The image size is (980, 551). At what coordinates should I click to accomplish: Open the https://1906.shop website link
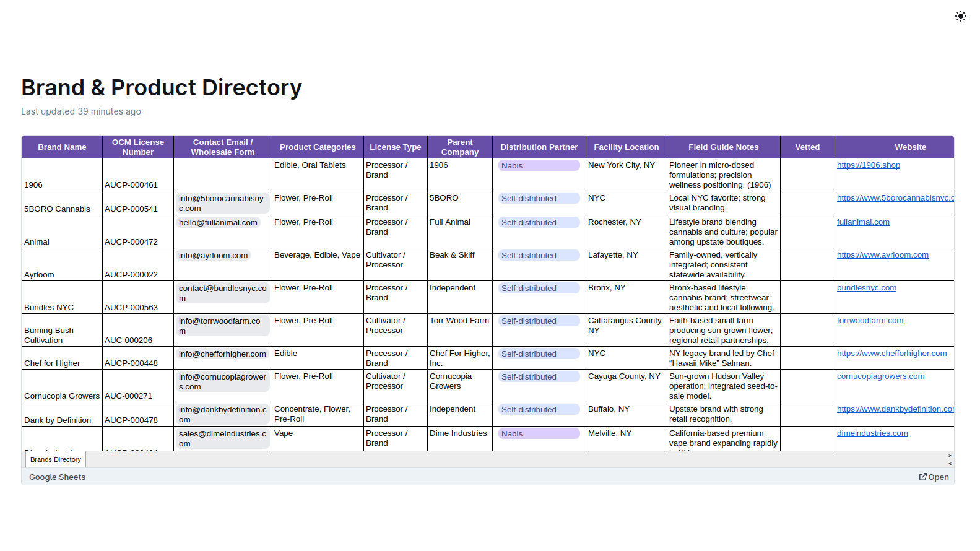coord(868,165)
